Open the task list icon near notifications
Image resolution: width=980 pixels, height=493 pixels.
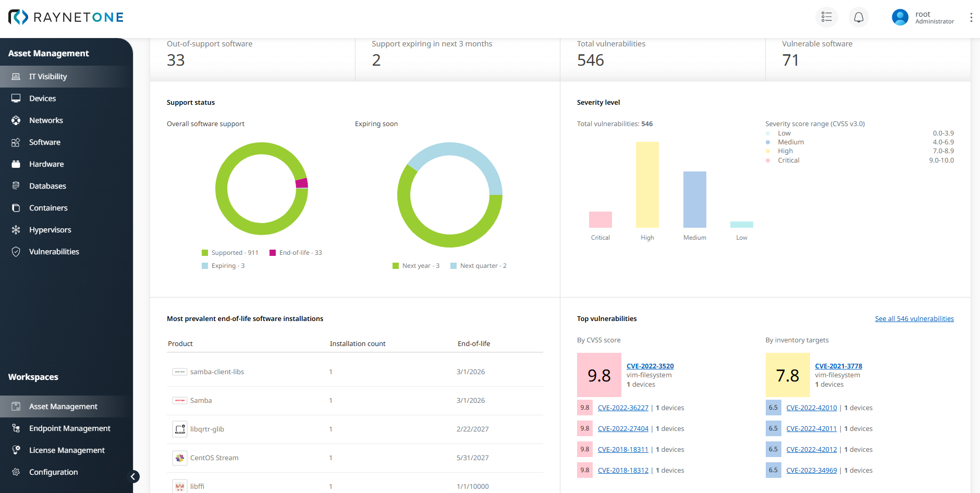827,17
